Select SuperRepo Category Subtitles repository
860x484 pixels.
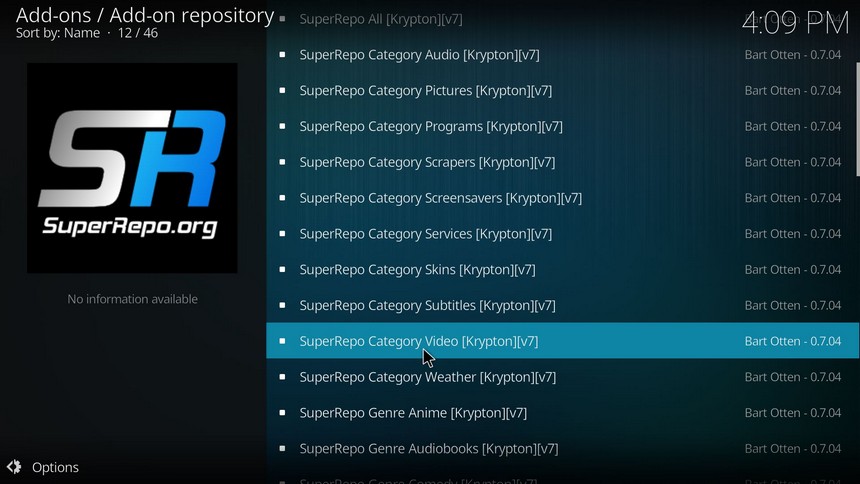click(562, 305)
